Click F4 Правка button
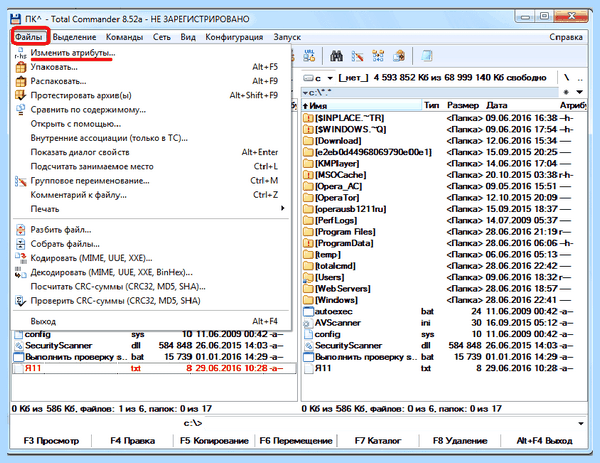 click(132, 441)
